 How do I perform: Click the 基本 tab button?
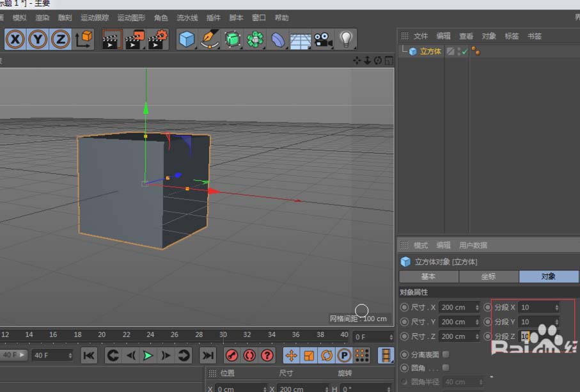click(428, 276)
